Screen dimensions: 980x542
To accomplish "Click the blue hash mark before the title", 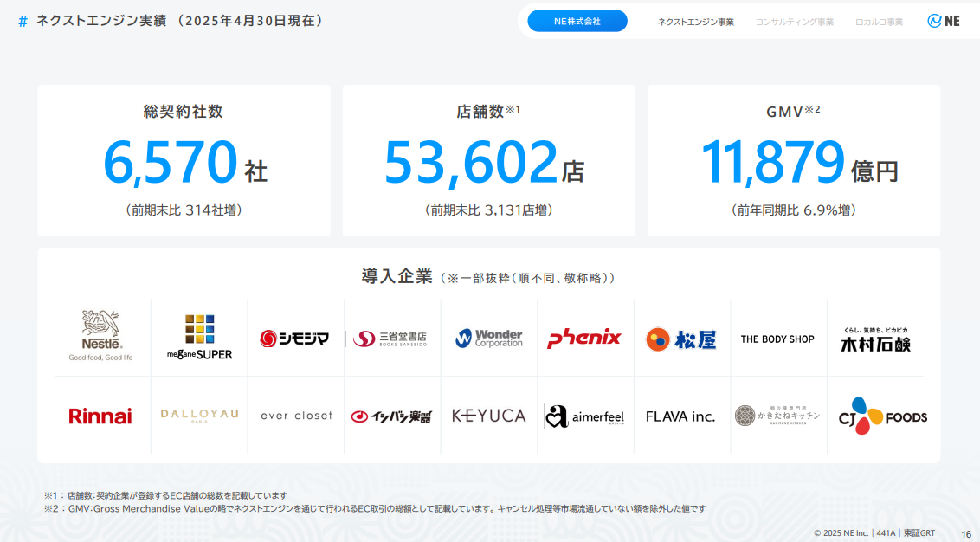I will 23,22.
